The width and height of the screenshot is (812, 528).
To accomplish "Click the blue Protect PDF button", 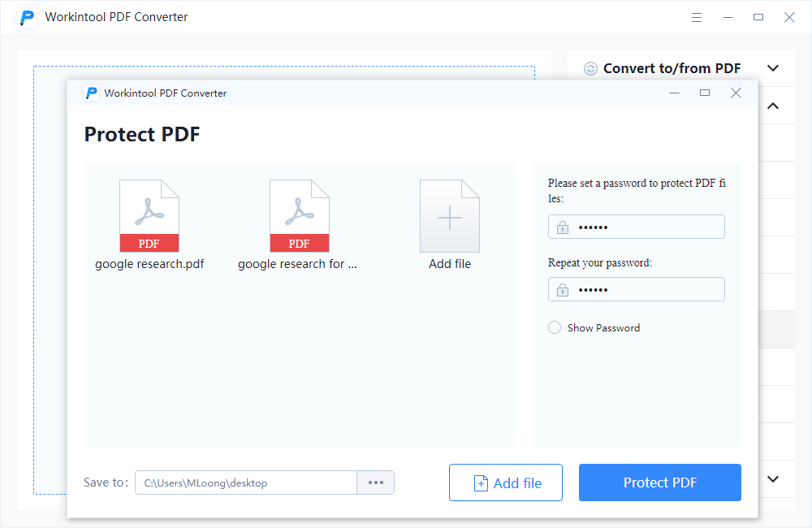I will tap(659, 483).
